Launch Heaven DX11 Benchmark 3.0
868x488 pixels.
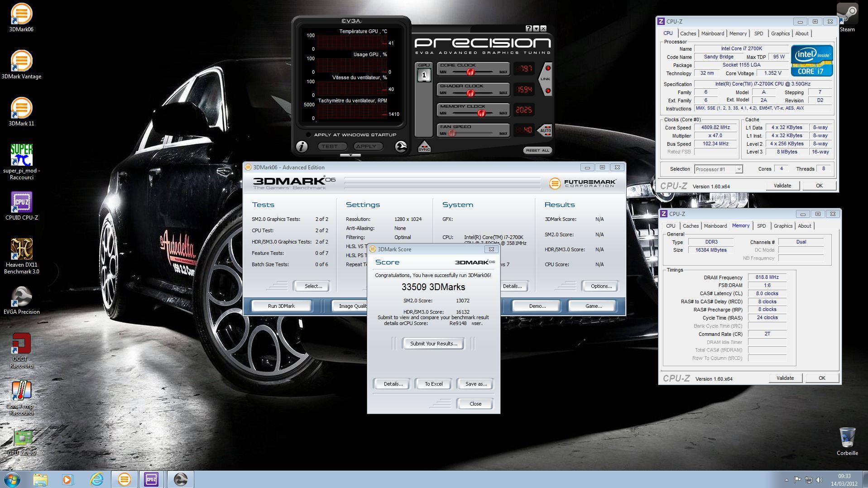pos(21,256)
